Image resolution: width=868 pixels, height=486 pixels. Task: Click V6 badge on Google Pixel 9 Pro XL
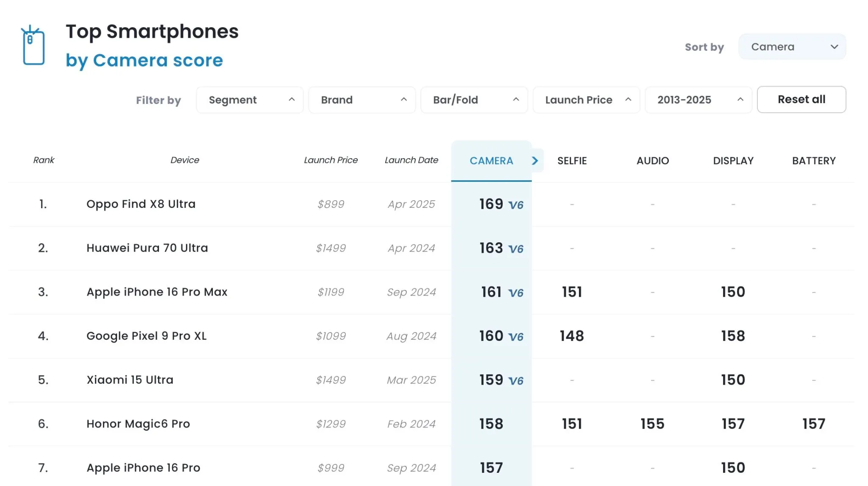pos(516,337)
